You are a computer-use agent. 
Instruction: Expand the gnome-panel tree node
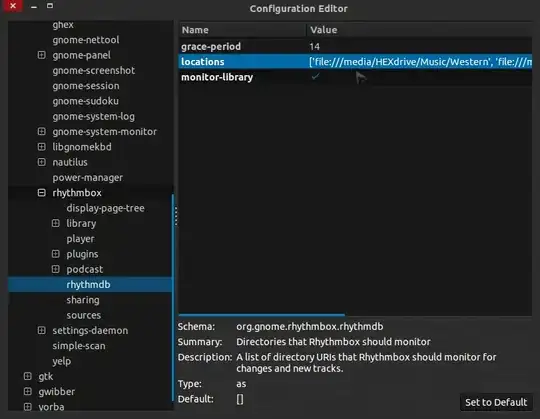tap(42, 55)
